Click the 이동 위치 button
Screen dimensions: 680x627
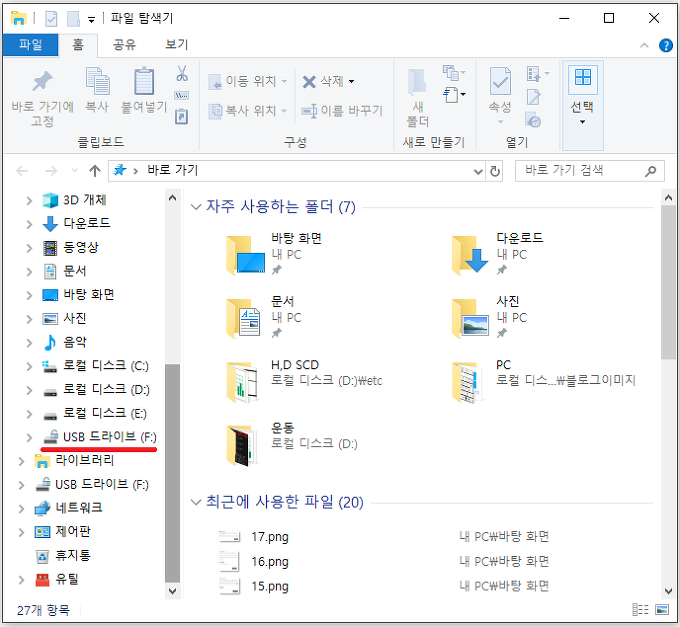(x=248, y=81)
